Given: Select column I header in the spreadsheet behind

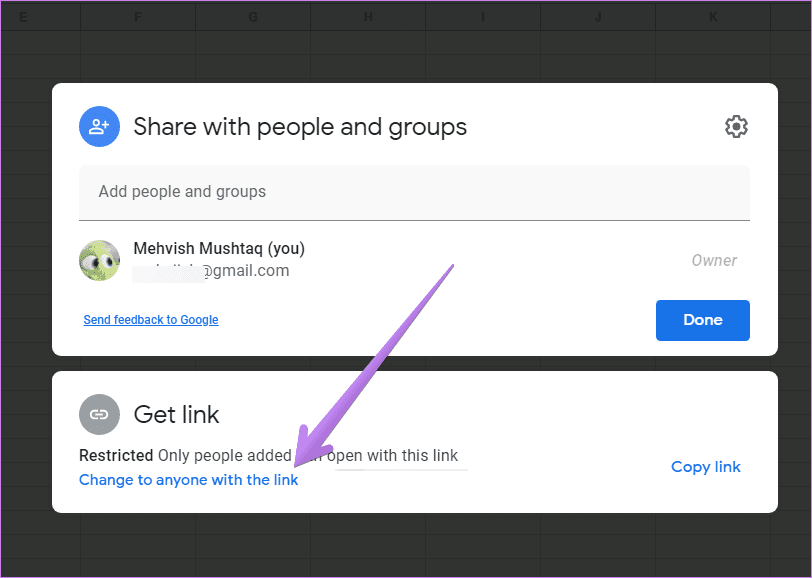Looking at the screenshot, I should [483, 17].
